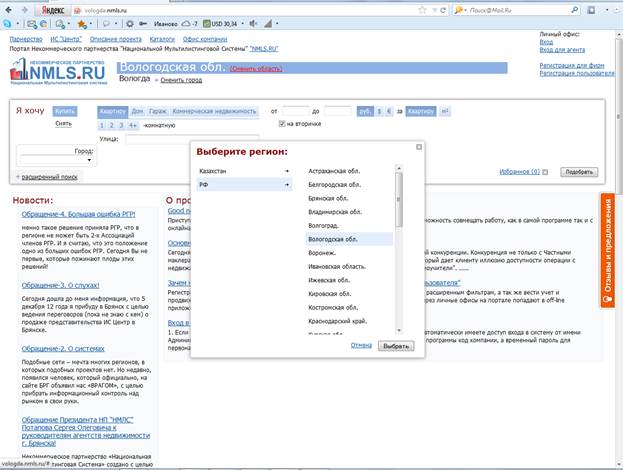This screenshot has height=470, width=623.
Task: Click the Поиск@Mail.Ru search field
Action: tap(517, 10)
